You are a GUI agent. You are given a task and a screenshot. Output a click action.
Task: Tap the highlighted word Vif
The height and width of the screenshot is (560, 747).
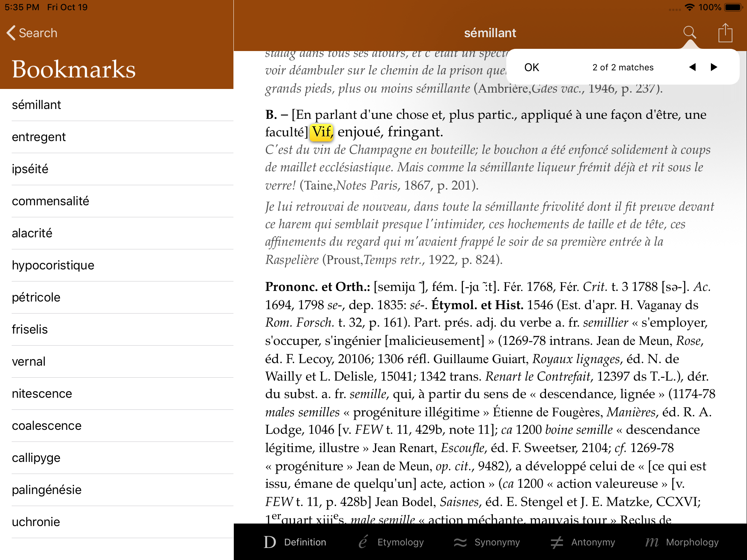(321, 132)
